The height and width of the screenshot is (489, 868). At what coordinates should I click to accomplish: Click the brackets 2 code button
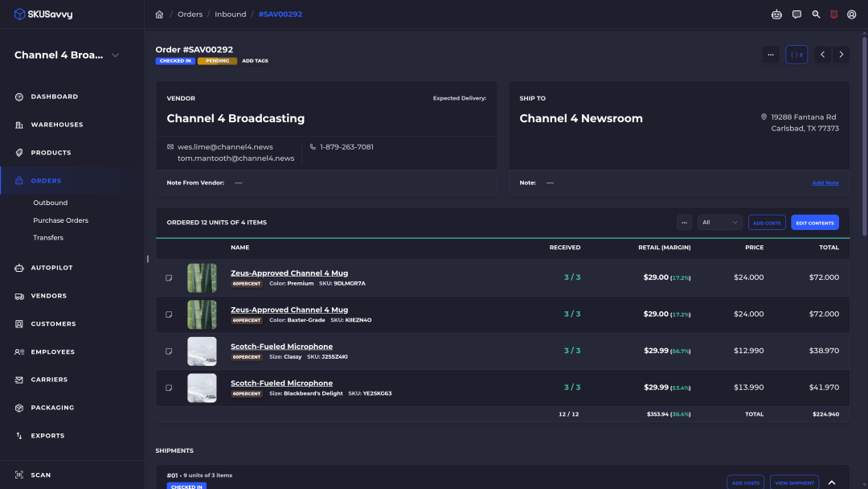point(796,54)
